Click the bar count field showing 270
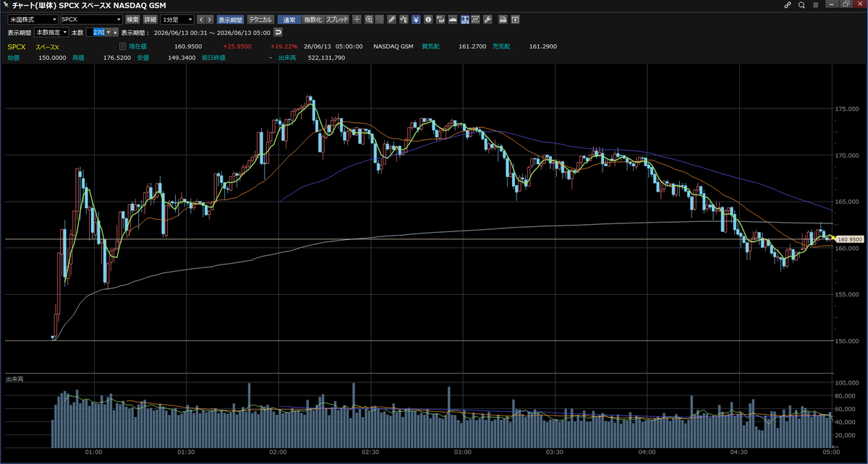 95,33
